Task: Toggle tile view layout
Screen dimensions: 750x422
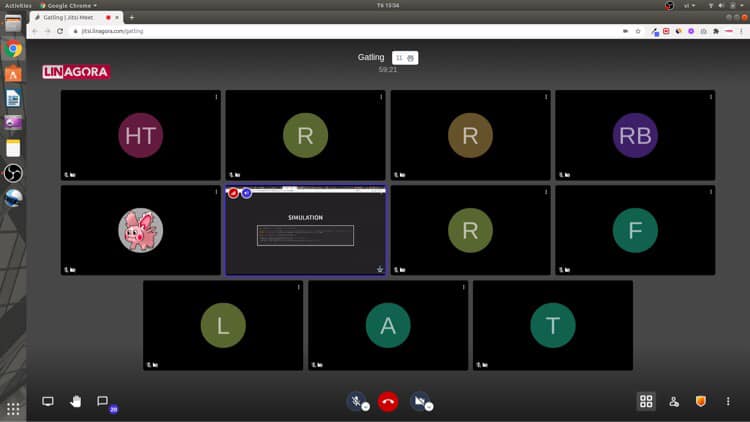Action: pos(646,401)
